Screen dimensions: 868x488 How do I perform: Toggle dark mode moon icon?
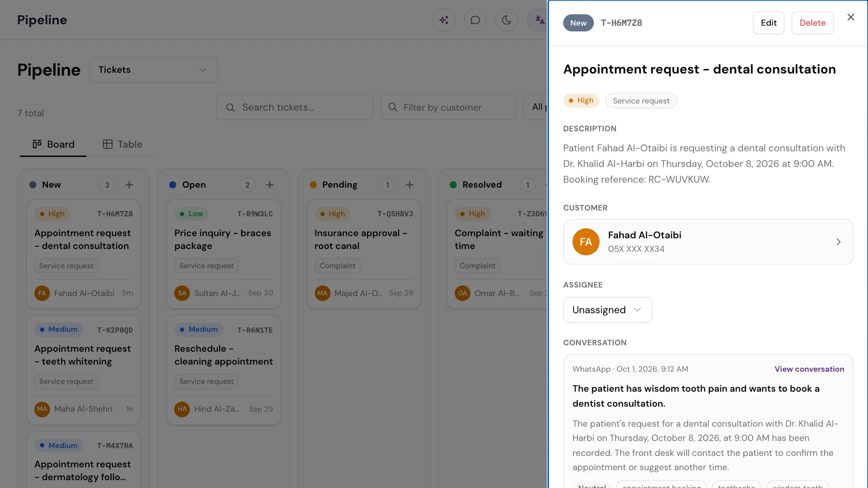point(506,20)
